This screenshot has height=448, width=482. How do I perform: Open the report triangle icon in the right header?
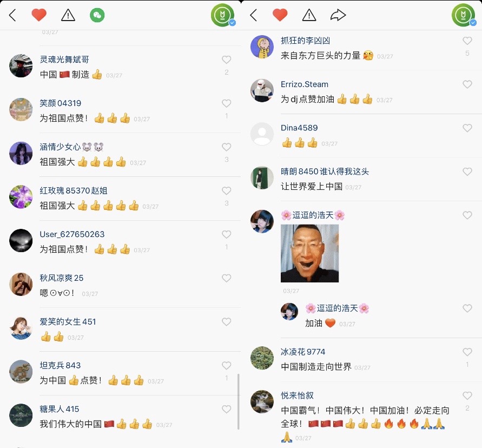point(309,15)
